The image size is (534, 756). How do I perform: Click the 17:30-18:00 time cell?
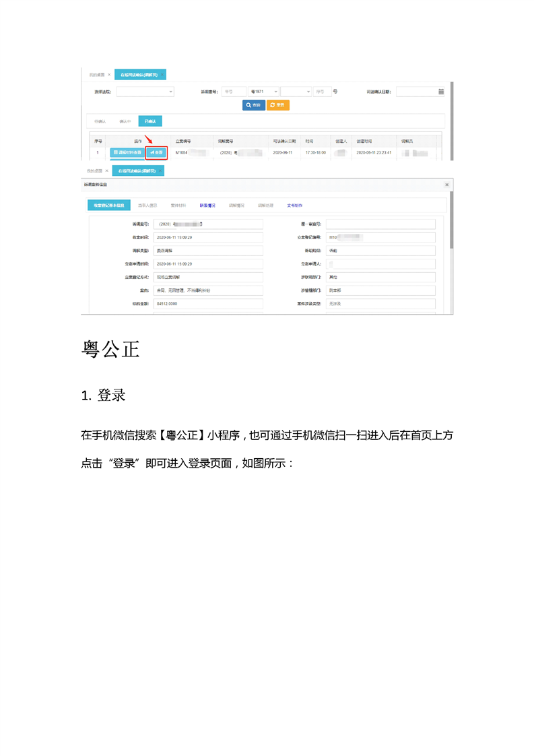click(316, 152)
